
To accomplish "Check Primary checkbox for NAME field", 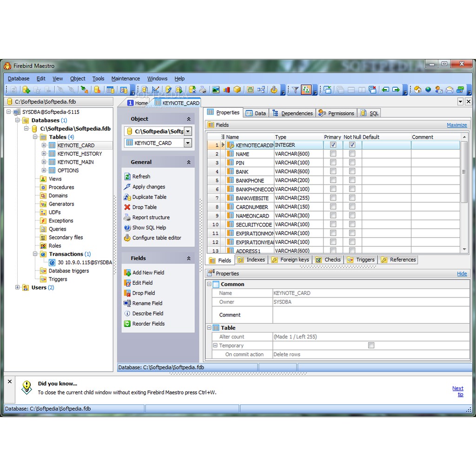I will tap(333, 154).
